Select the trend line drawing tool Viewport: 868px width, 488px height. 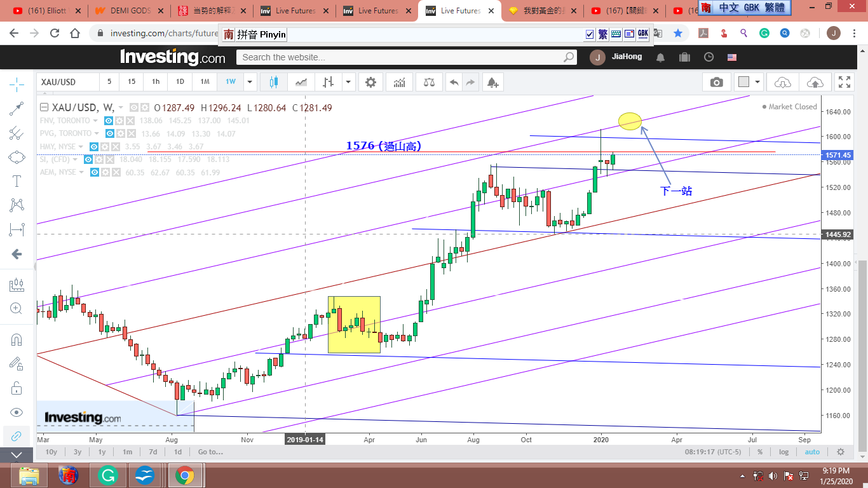pos(17,109)
